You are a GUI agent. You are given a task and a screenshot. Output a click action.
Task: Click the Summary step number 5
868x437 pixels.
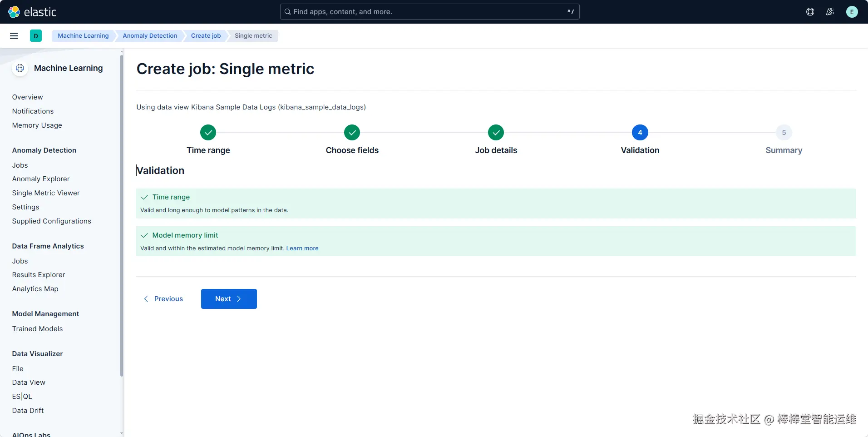click(784, 133)
